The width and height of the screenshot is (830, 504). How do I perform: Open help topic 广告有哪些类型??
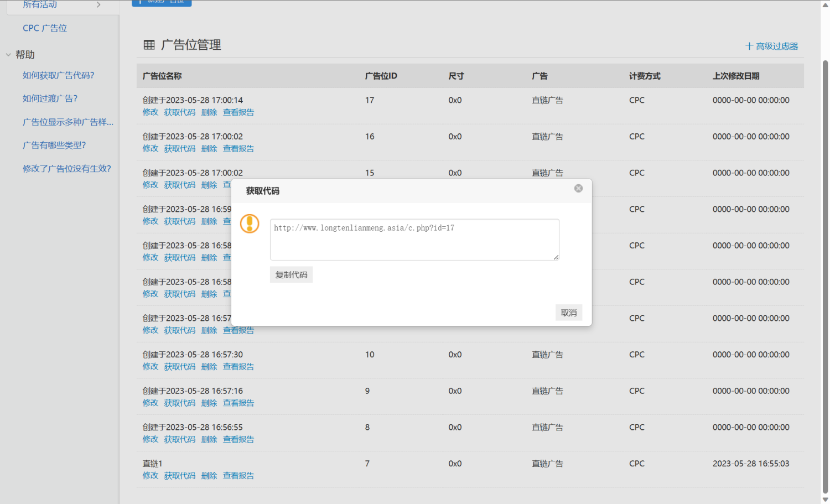pyautogui.click(x=54, y=145)
